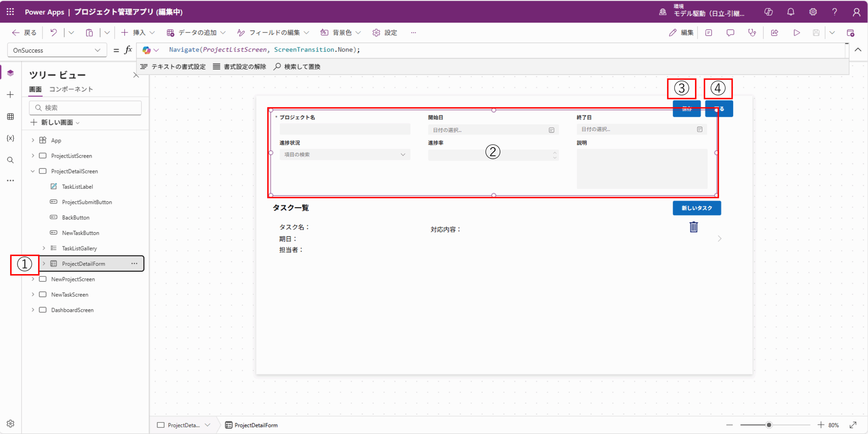Click the 検索 search field in tree view
Screen dimensions: 868x434
tap(85, 107)
